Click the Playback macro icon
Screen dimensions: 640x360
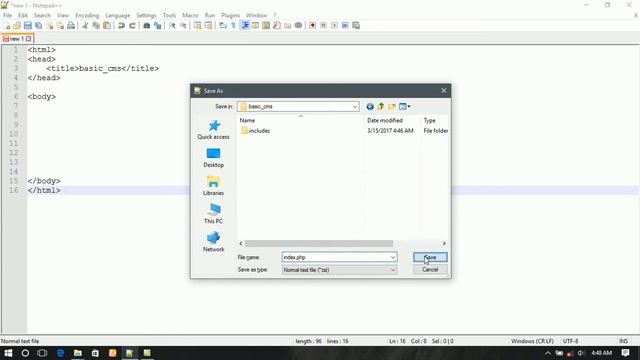[x=334, y=25]
